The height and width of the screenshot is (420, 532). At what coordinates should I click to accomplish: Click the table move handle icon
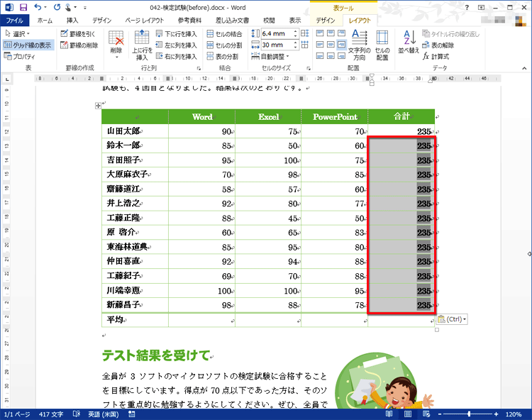[98, 106]
